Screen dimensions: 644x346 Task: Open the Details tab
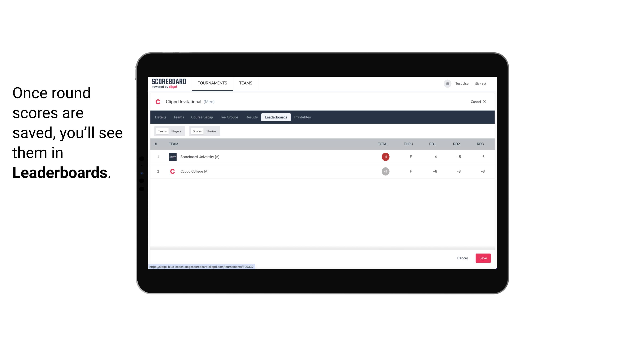pyautogui.click(x=160, y=117)
